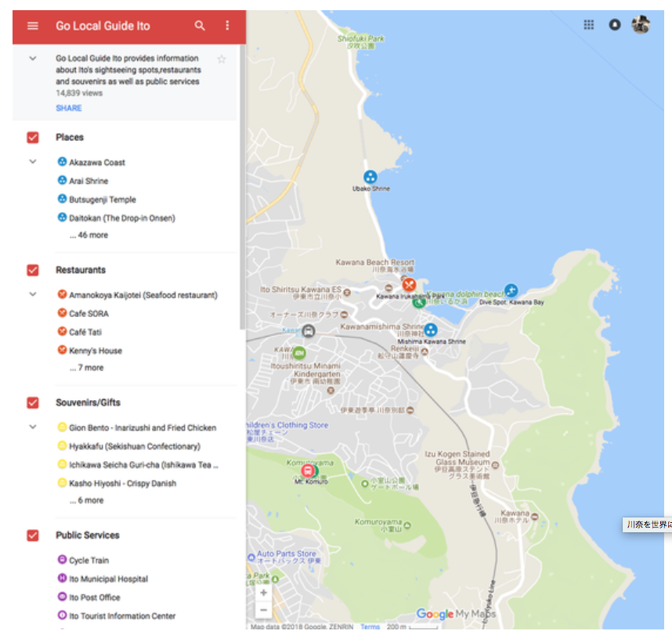672x638 pixels.
Task: Toggle the Restaurants layer checkbox
Action: pos(33,270)
